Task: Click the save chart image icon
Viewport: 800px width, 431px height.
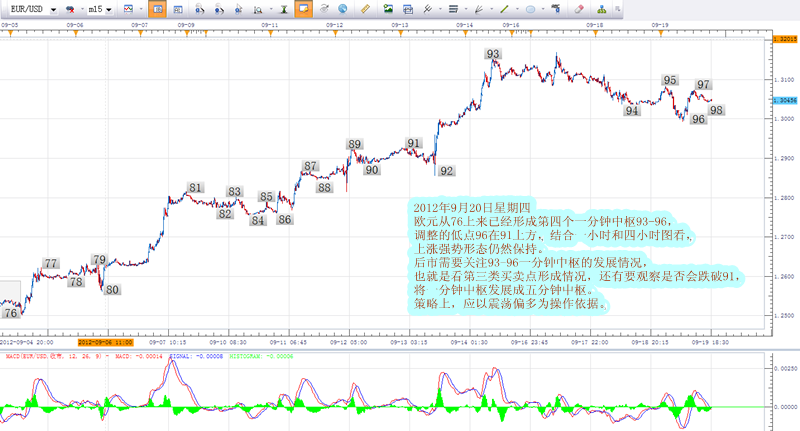Action: pyautogui.click(x=388, y=9)
